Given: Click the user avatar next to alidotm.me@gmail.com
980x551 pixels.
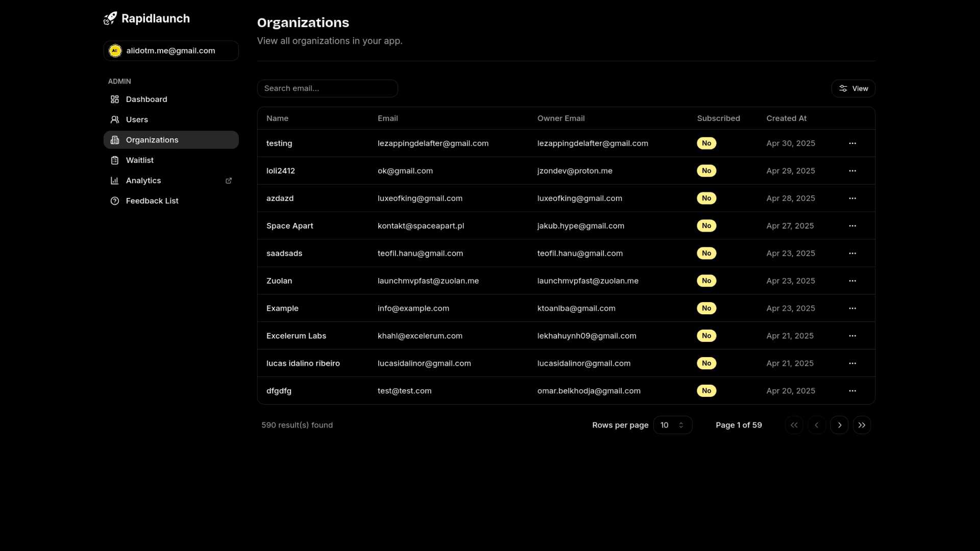Looking at the screenshot, I should 115,51.
